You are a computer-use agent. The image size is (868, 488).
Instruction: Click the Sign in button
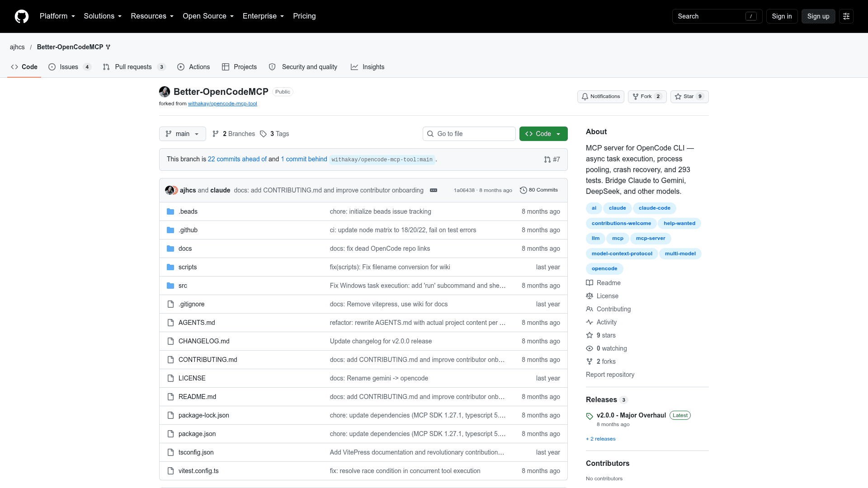pos(782,16)
